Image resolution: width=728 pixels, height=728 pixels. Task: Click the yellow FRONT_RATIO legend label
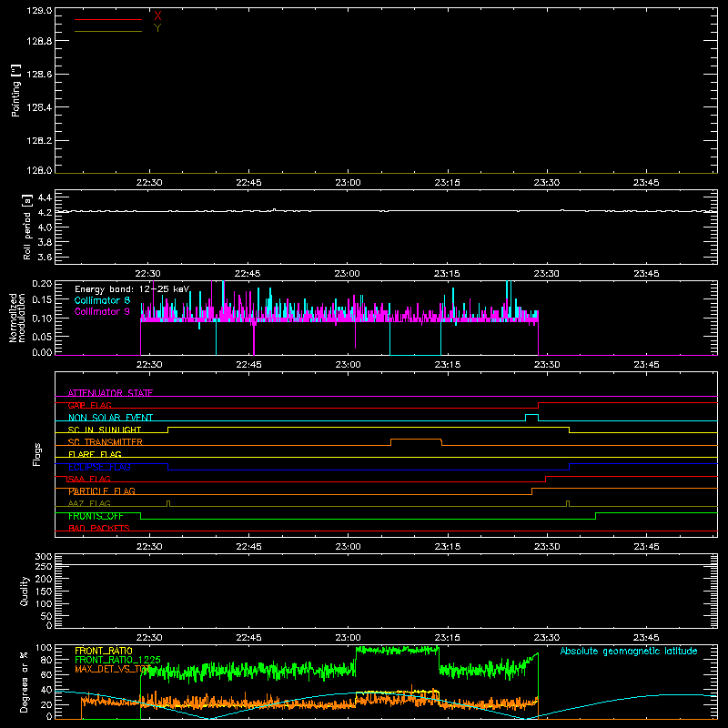pos(104,651)
